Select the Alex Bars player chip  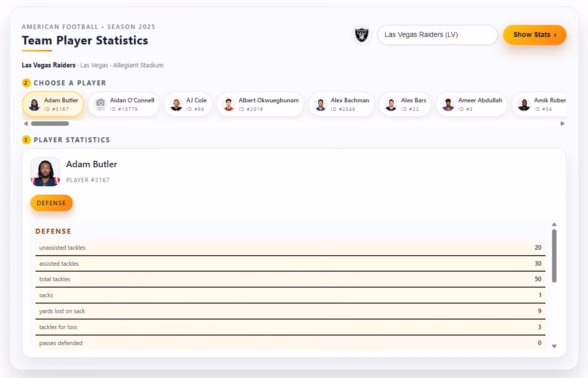tap(405, 104)
